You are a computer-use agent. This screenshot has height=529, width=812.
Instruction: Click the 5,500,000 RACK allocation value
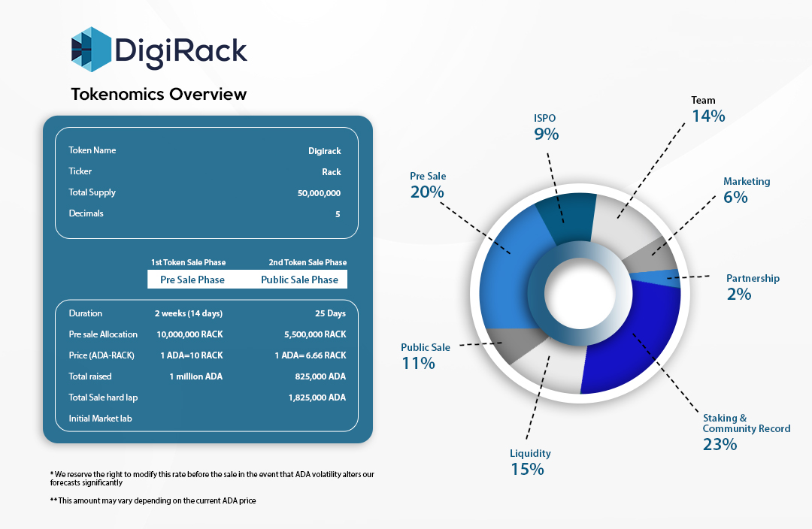pyautogui.click(x=315, y=334)
